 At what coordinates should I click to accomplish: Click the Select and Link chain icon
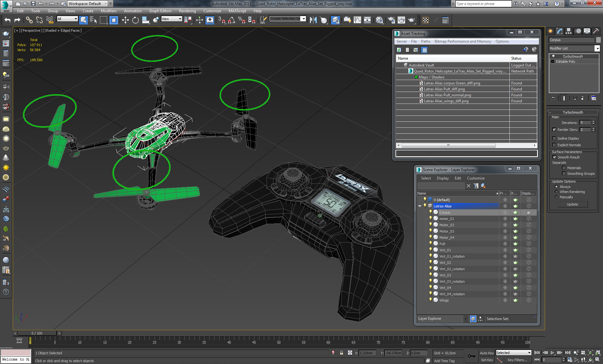pyautogui.click(x=29, y=20)
